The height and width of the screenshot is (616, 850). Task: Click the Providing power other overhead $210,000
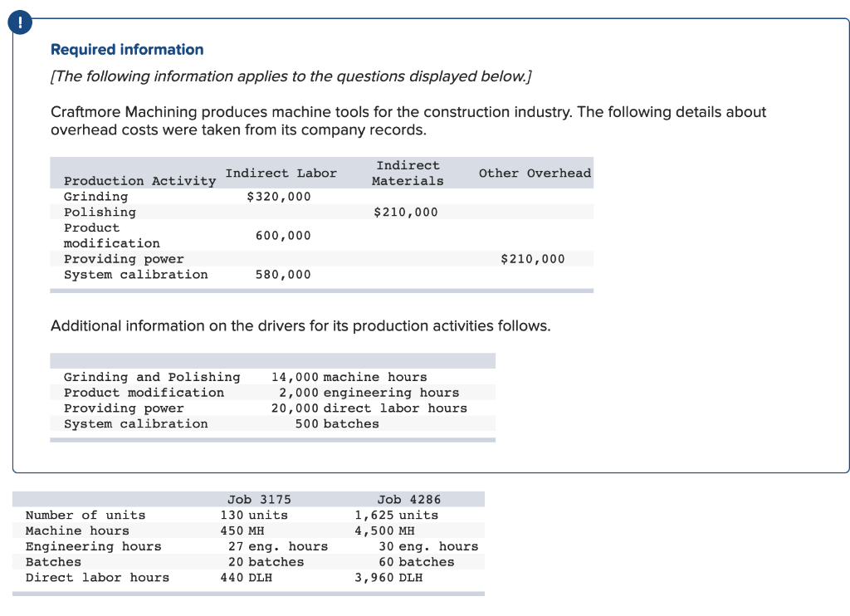coord(532,259)
